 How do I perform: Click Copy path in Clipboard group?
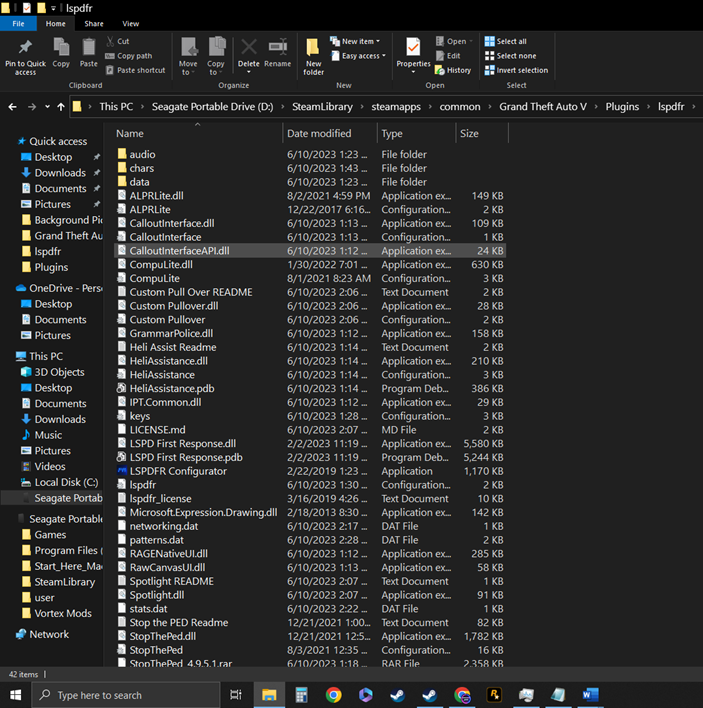(134, 56)
